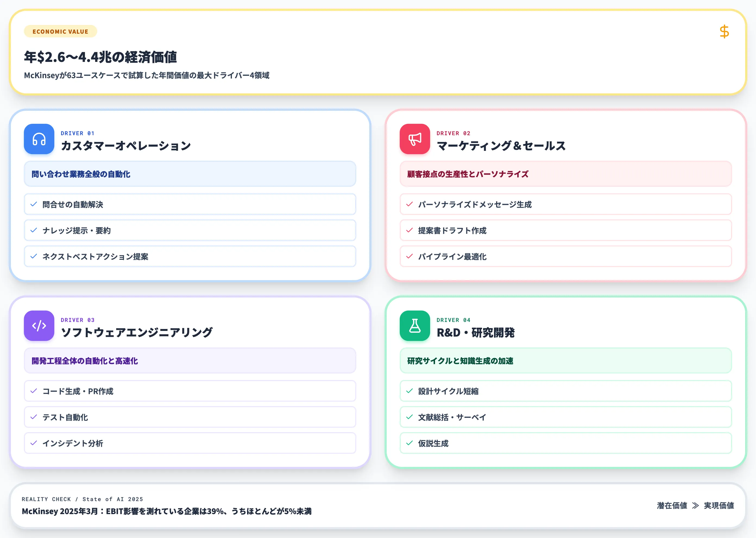This screenshot has width=756, height=538.
Task: Click the テスト自動化 item text
Action: (x=65, y=417)
